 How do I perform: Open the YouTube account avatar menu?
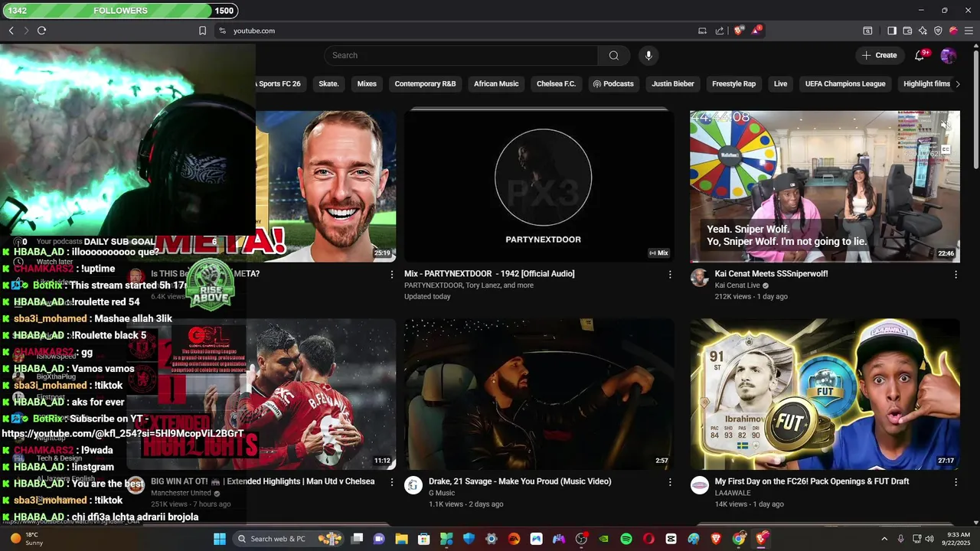pos(948,55)
